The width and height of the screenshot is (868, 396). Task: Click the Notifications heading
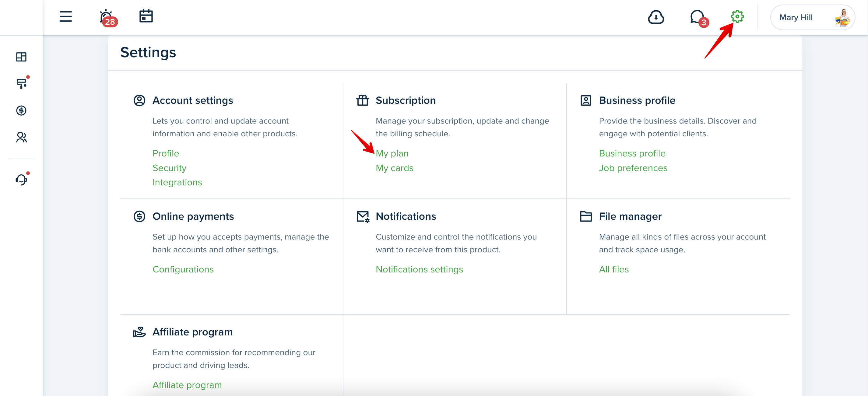[406, 216]
